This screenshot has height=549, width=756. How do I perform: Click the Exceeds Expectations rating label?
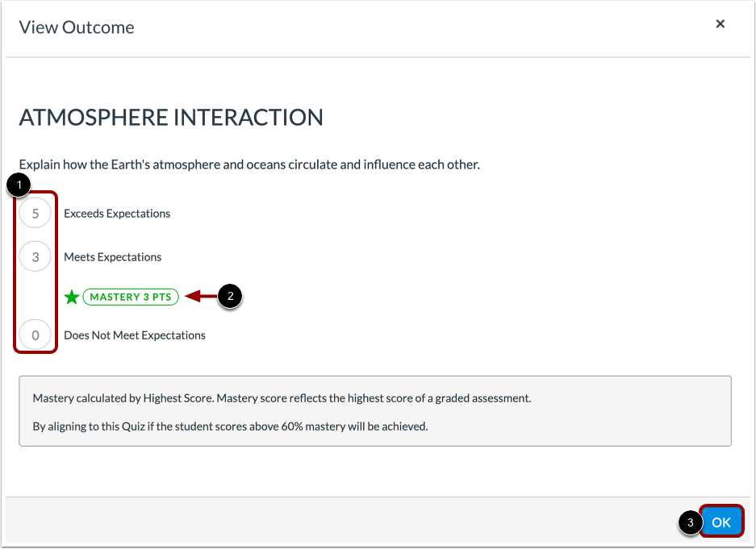tap(117, 213)
